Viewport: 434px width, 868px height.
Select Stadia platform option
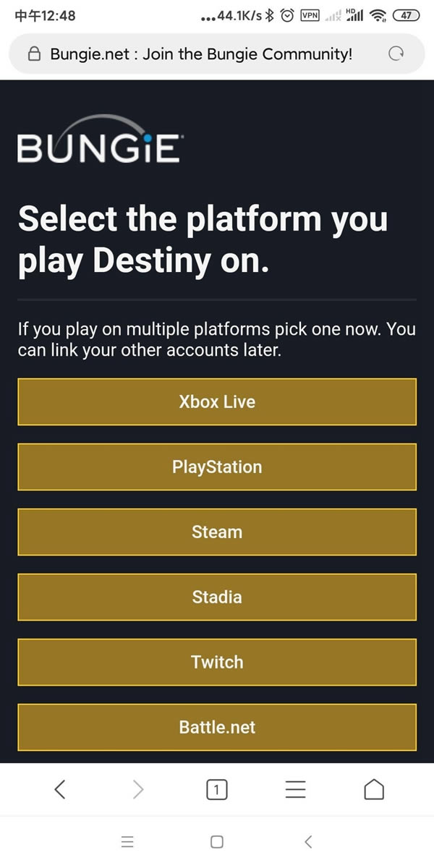pyautogui.click(x=217, y=597)
